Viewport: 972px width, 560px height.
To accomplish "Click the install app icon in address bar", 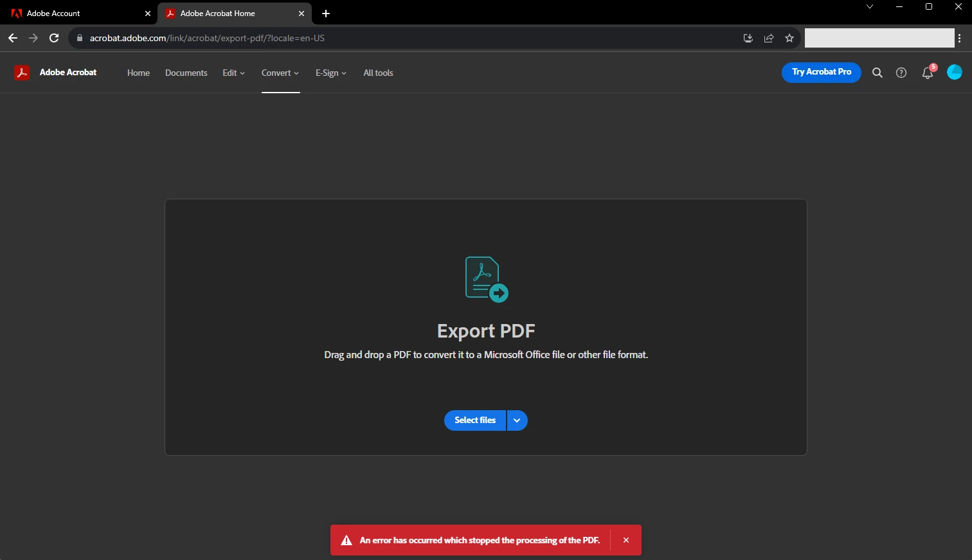I will (x=748, y=38).
